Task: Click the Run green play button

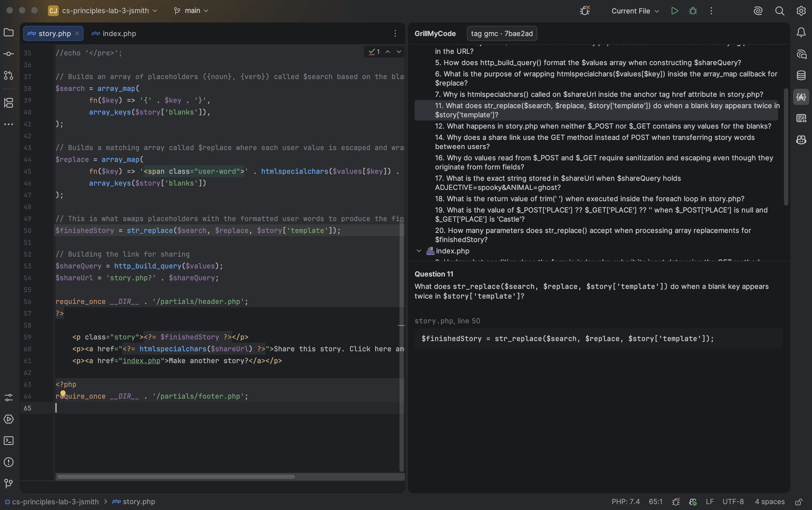Action: coord(674,11)
